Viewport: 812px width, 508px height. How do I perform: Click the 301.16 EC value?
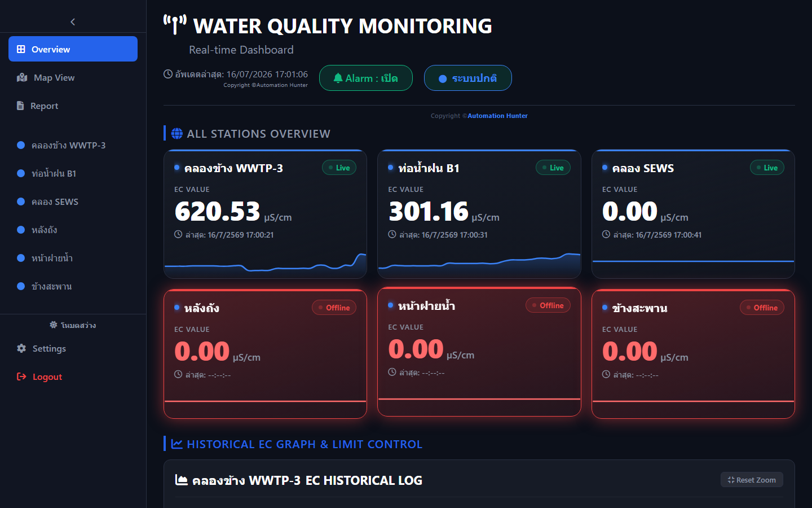pyautogui.click(x=429, y=212)
